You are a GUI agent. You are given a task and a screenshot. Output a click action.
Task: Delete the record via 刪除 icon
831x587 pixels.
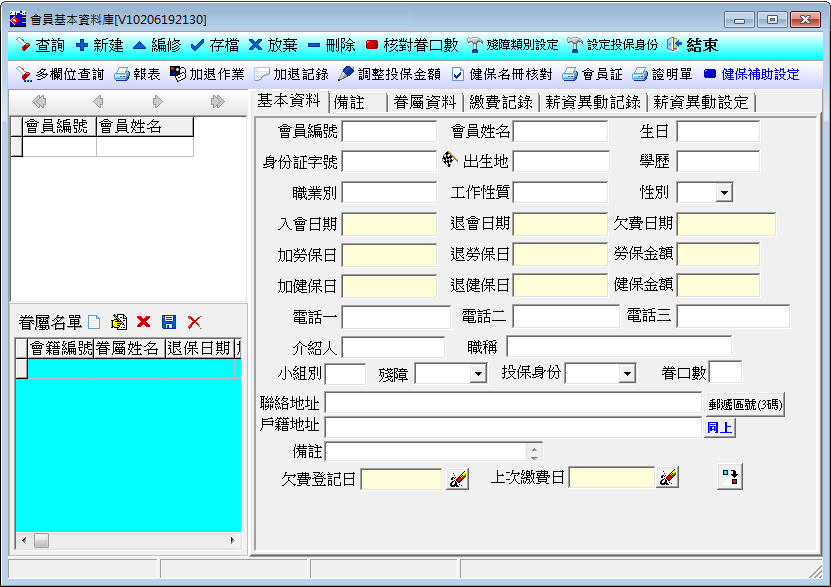[314, 45]
